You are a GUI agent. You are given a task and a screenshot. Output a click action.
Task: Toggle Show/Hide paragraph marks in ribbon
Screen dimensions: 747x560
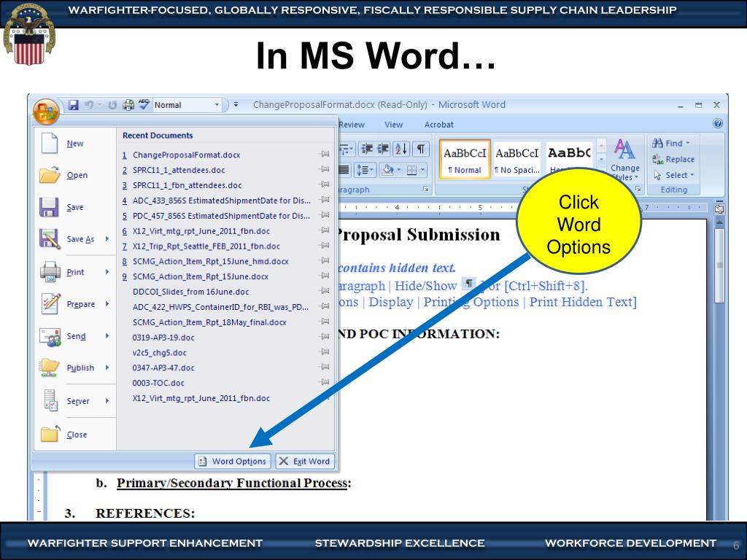point(421,149)
